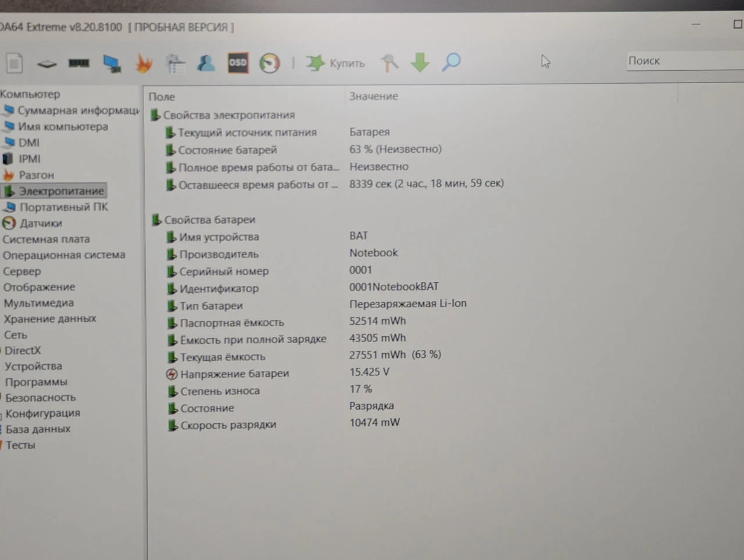Click the Значение column header
This screenshot has height=560, width=744.
tap(374, 96)
